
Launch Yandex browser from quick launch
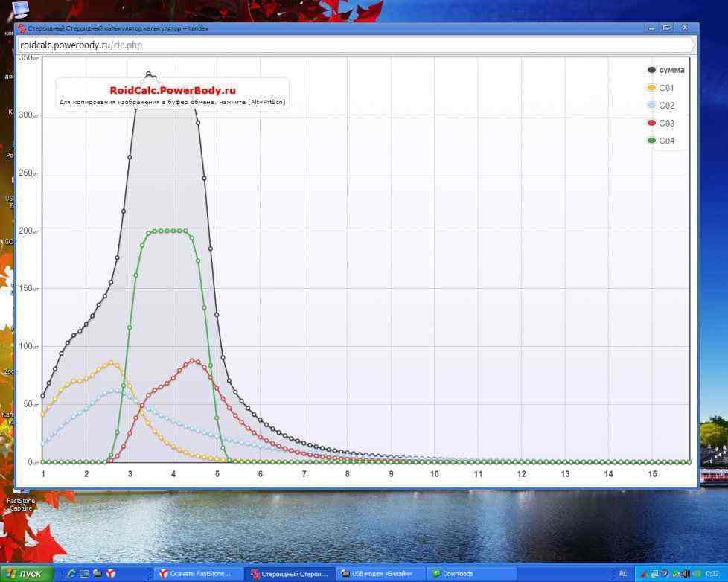coord(110,574)
